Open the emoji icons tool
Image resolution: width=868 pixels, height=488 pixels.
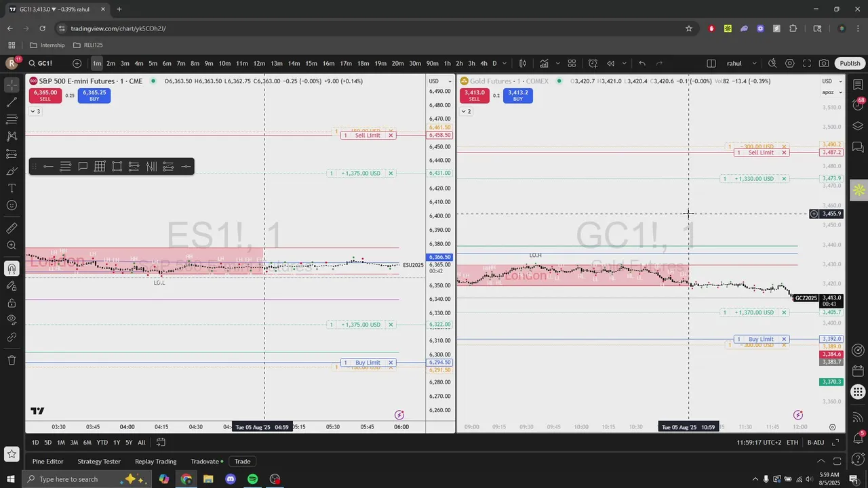[12, 205]
